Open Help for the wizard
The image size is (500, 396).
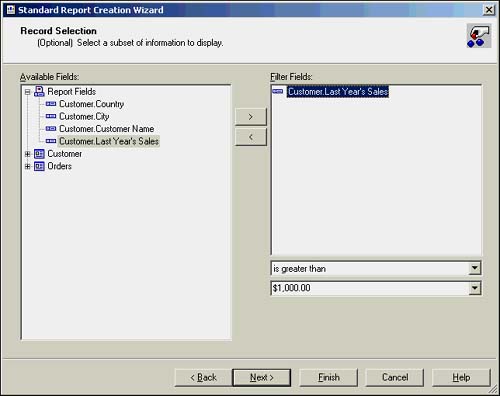click(x=461, y=378)
